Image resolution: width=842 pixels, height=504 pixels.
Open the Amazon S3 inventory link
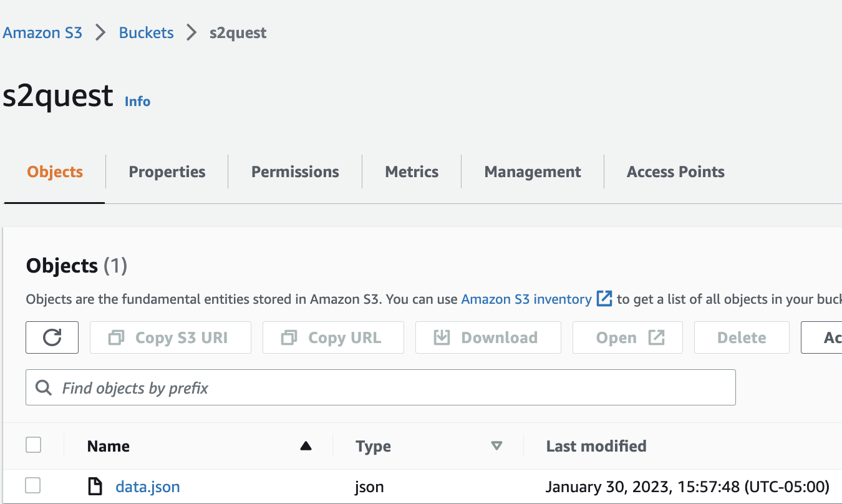(526, 299)
